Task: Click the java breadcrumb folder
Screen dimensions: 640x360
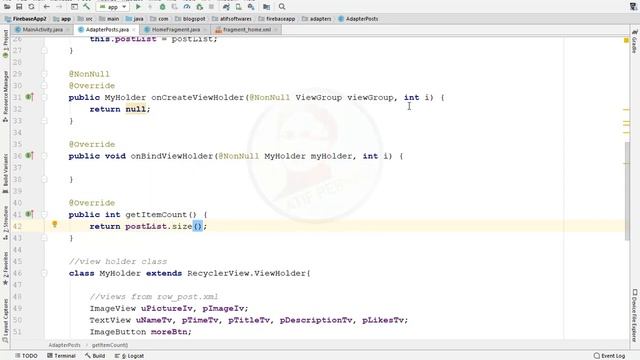Action: pyautogui.click(x=135, y=19)
